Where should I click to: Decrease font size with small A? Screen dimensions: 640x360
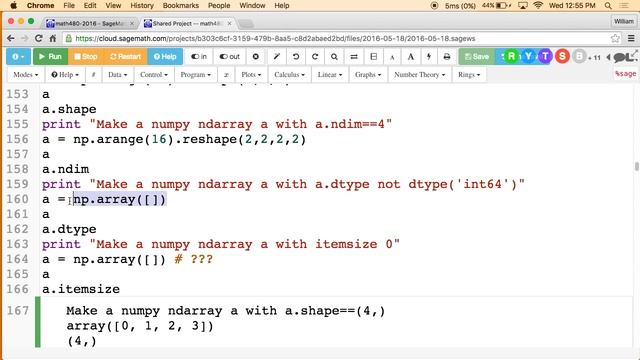(392, 57)
